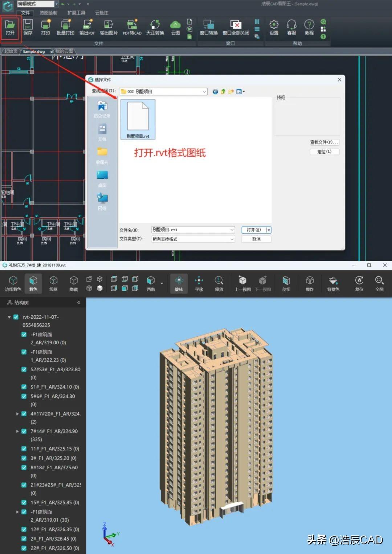Click the 保存 save icon
This screenshot has height=554, width=392.
(28, 27)
